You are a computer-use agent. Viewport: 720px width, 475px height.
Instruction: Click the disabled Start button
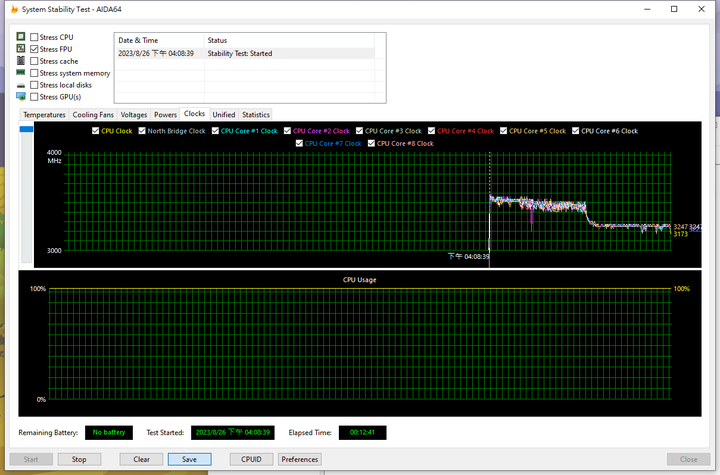pos(31,459)
